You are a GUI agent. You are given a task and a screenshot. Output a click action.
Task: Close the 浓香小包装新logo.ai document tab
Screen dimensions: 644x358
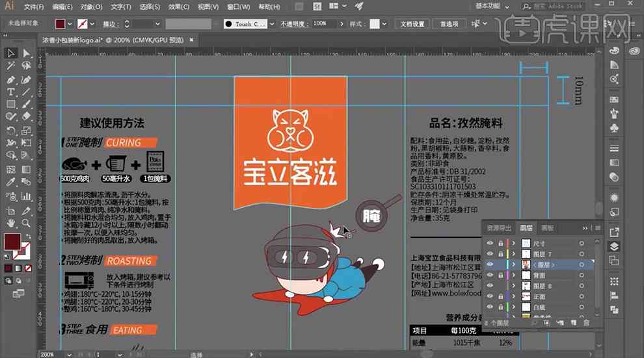[191, 40]
